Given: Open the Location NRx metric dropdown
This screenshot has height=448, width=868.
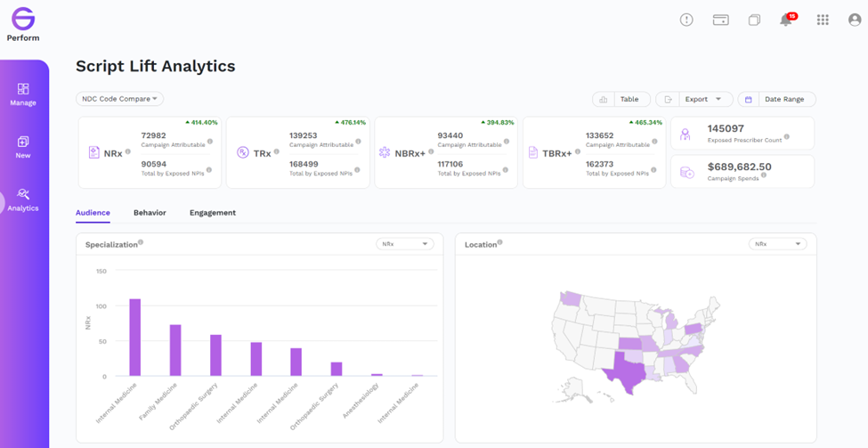Looking at the screenshot, I should (x=778, y=244).
